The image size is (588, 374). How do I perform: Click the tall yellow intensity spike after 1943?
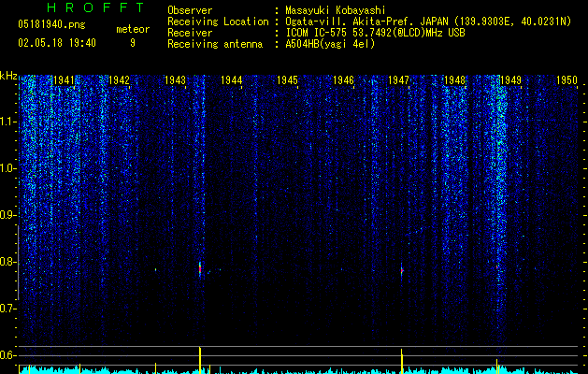coord(200,360)
